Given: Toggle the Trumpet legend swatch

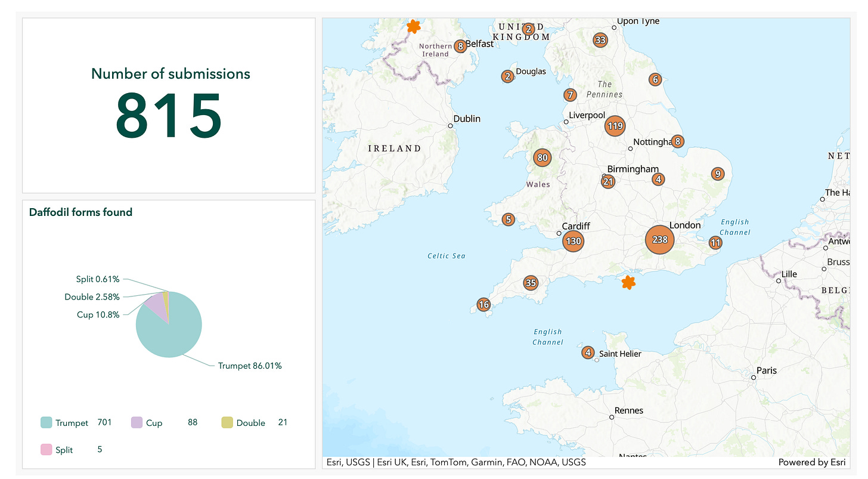Looking at the screenshot, I should click(x=46, y=423).
